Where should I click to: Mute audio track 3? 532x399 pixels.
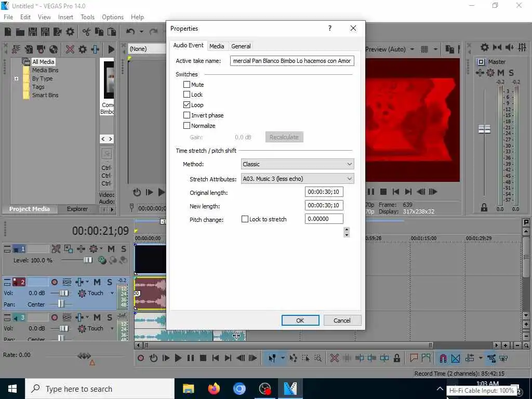pos(97,317)
